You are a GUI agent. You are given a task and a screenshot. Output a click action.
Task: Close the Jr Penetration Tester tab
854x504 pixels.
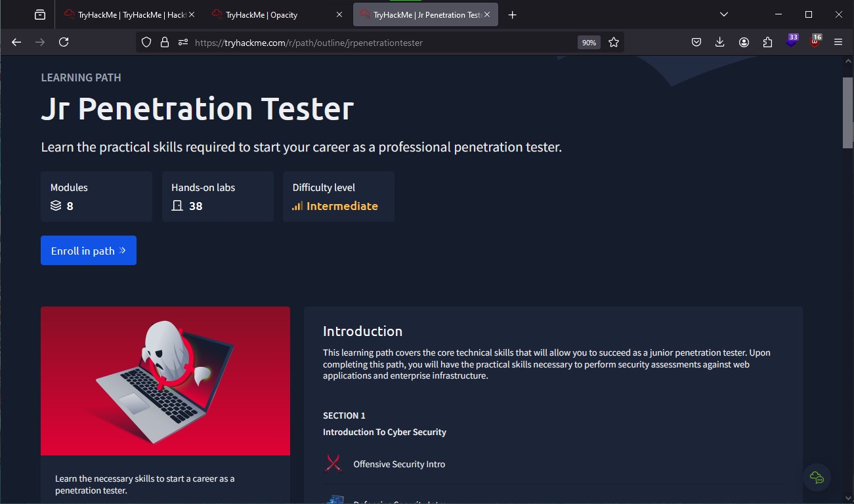coord(487,14)
